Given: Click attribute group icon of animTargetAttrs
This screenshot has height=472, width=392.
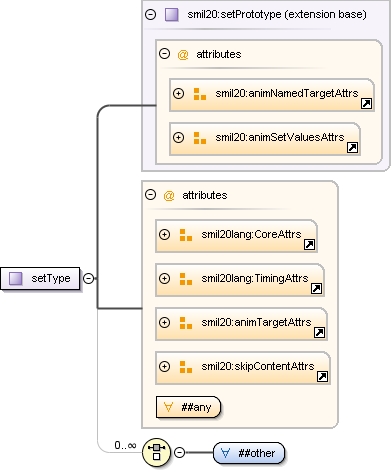Looking at the screenshot, I should tap(186, 323).
